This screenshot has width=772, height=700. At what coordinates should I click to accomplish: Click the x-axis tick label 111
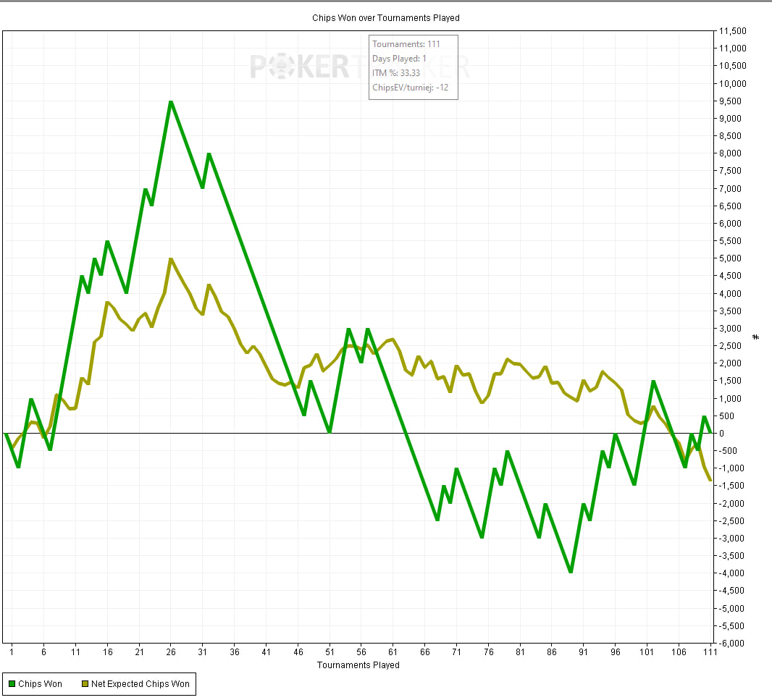[x=709, y=652]
